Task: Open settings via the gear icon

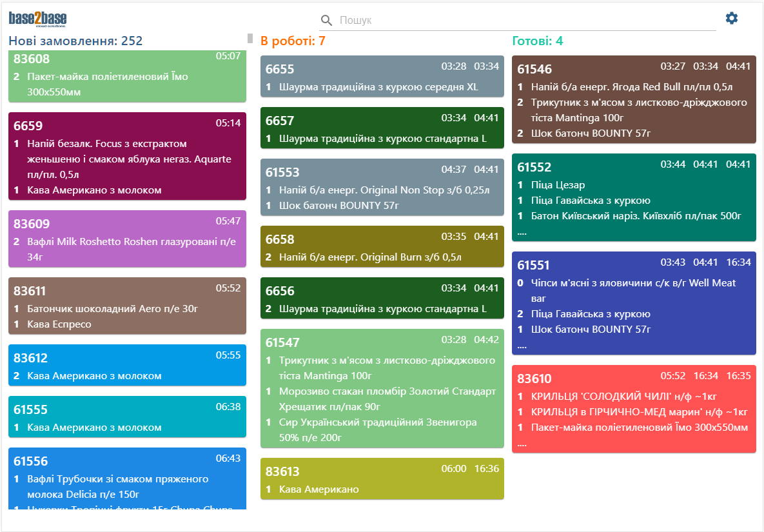Action: (x=731, y=19)
